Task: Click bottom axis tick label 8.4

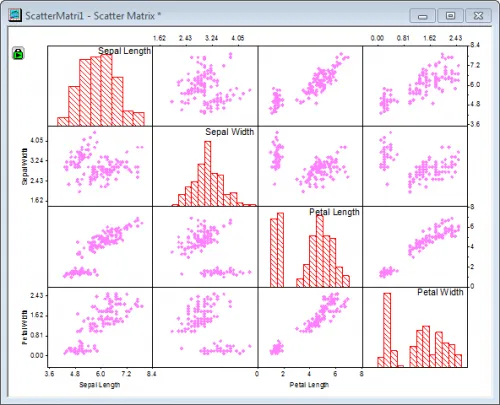Action: pos(151,374)
